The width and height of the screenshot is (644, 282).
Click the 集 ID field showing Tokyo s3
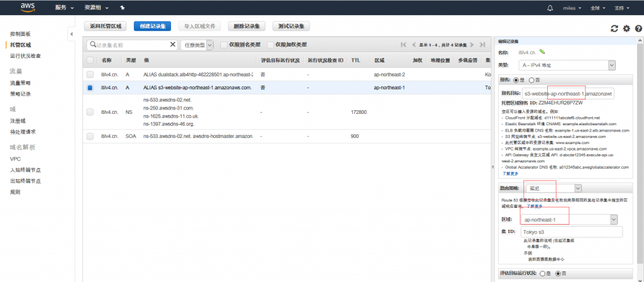click(x=571, y=232)
